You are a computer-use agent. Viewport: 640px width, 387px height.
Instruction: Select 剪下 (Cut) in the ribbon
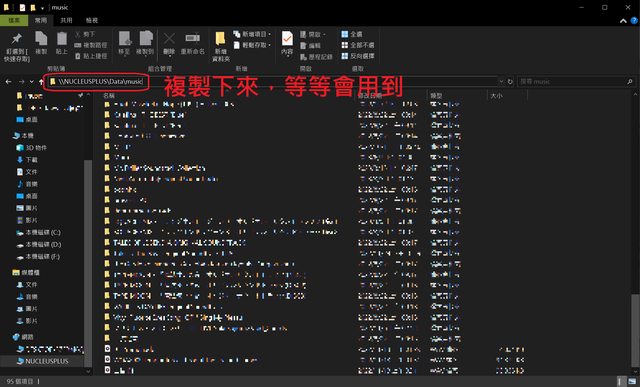point(85,34)
